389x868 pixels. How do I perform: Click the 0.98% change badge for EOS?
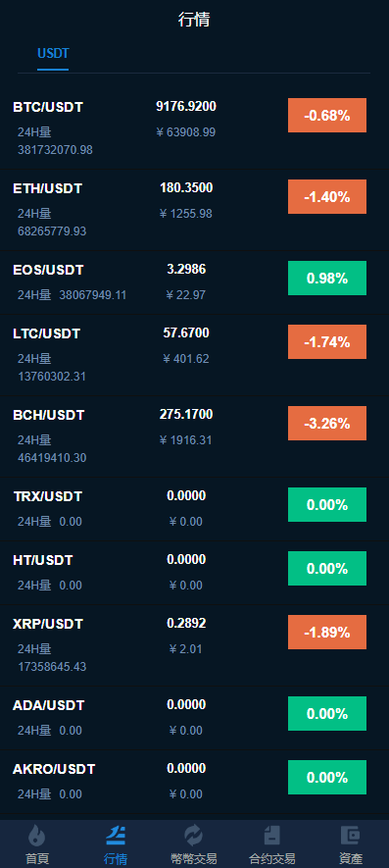click(327, 278)
